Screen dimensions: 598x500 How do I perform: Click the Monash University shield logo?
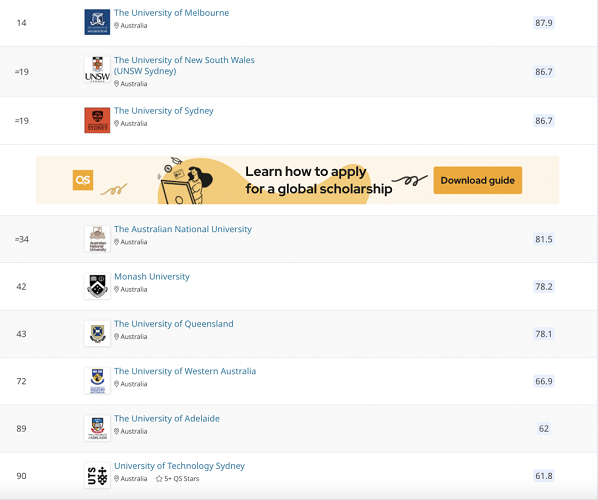(97, 286)
